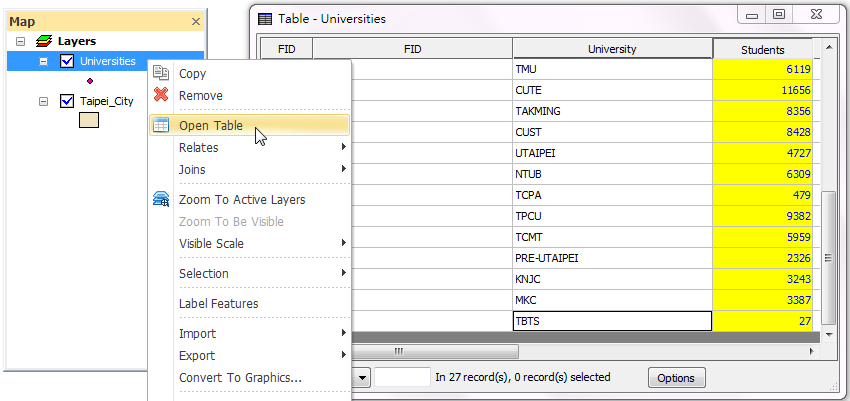The image size is (850, 401).
Task: Click the Options button
Action: [677, 378]
